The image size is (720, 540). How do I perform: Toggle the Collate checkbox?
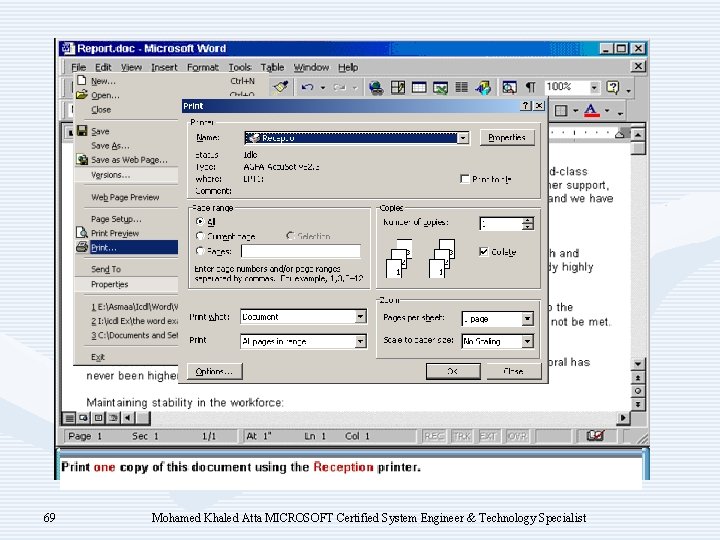(484, 251)
